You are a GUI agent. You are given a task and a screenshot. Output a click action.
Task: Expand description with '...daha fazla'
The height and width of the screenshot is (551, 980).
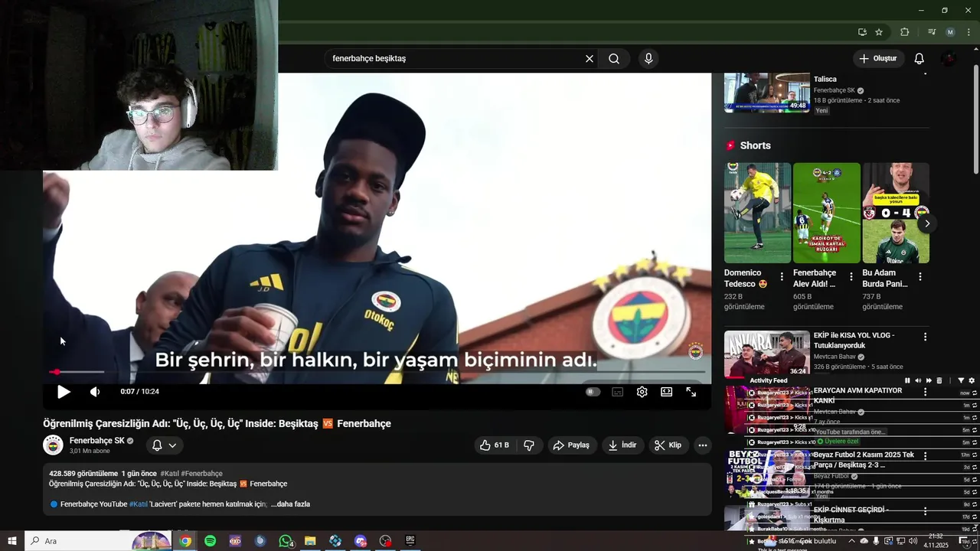click(290, 504)
